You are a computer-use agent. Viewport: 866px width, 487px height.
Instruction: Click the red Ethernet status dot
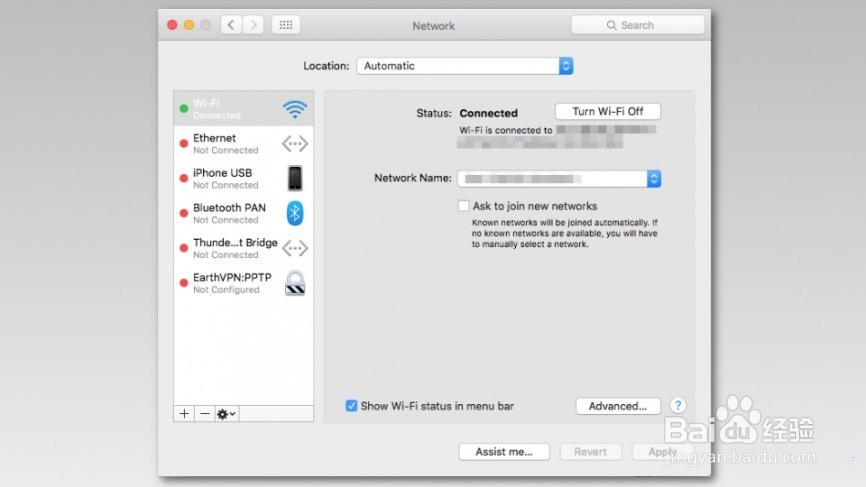click(184, 144)
